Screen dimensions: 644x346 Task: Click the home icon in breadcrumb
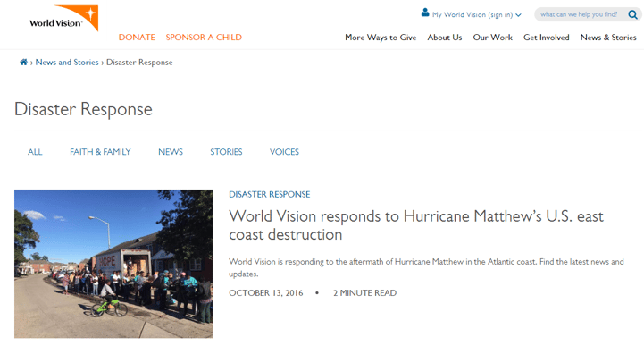pyautogui.click(x=24, y=62)
